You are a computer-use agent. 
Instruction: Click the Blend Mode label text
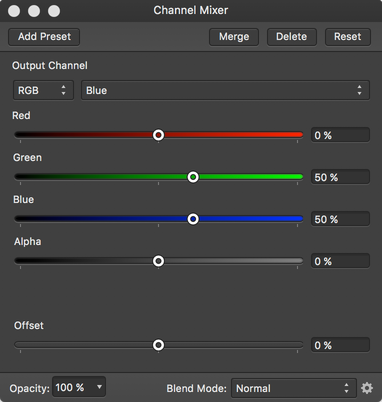point(197,388)
